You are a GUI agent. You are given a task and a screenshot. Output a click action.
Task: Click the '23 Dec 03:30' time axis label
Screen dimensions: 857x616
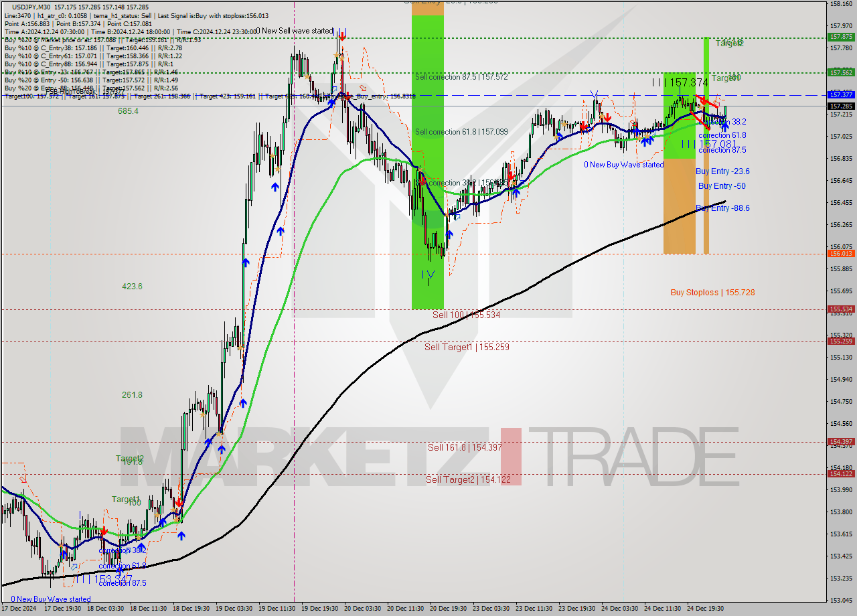pyautogui.click(x=491, y=609)
